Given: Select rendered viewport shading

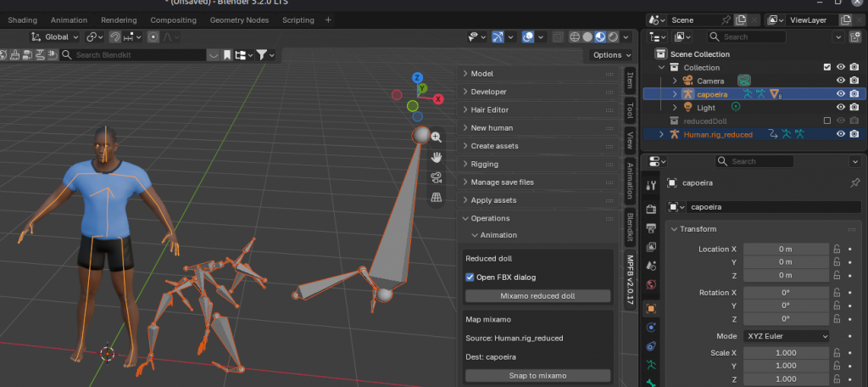Looking at the screenshot, I should pos(613,37).
